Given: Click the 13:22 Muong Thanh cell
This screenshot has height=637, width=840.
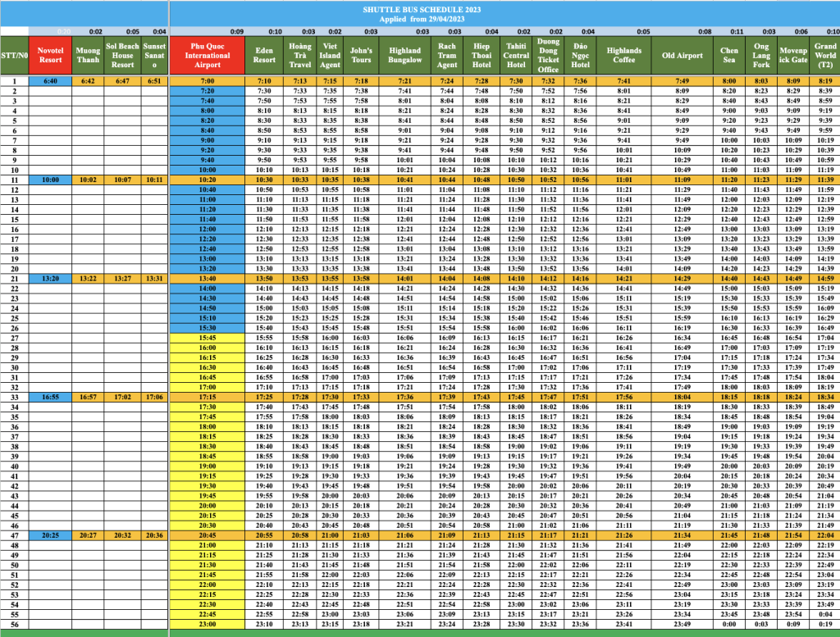Looking at the screenshot, I should 88,279.
